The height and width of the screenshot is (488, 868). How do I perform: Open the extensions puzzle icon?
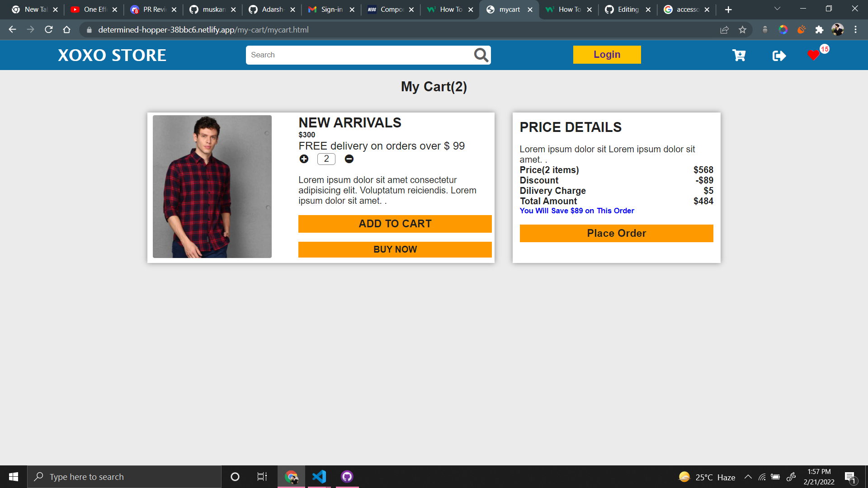tap(820, 30)
